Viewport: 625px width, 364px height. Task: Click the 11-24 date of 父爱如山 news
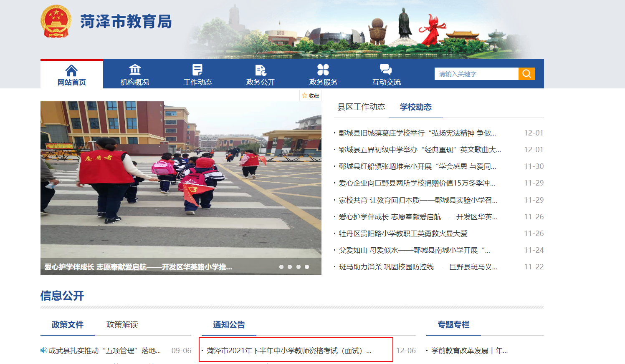click(534, 250)
